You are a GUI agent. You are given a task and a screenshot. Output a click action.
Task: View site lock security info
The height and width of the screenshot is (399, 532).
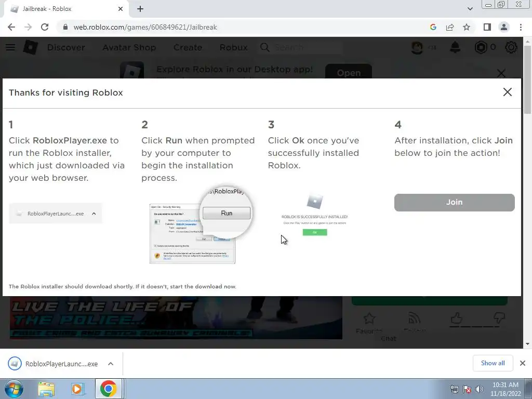(65, 27)
